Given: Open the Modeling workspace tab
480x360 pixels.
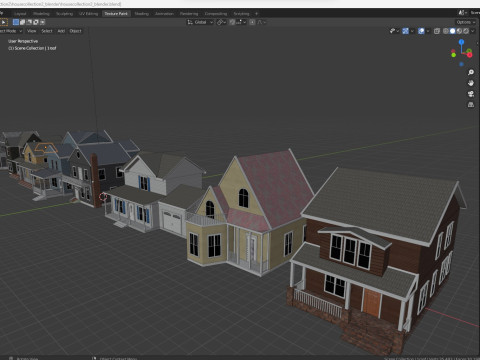Looking at the screenshot, I should [x=41, y=14].
